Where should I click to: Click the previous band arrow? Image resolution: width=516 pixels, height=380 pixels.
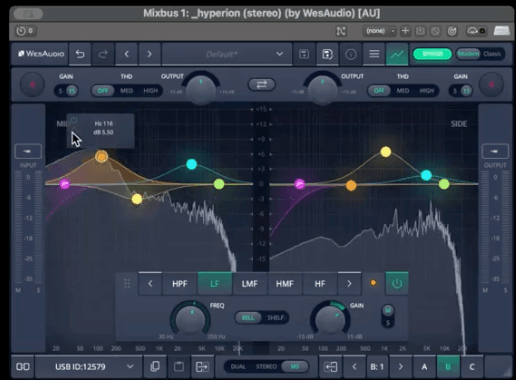click(150, 284)
